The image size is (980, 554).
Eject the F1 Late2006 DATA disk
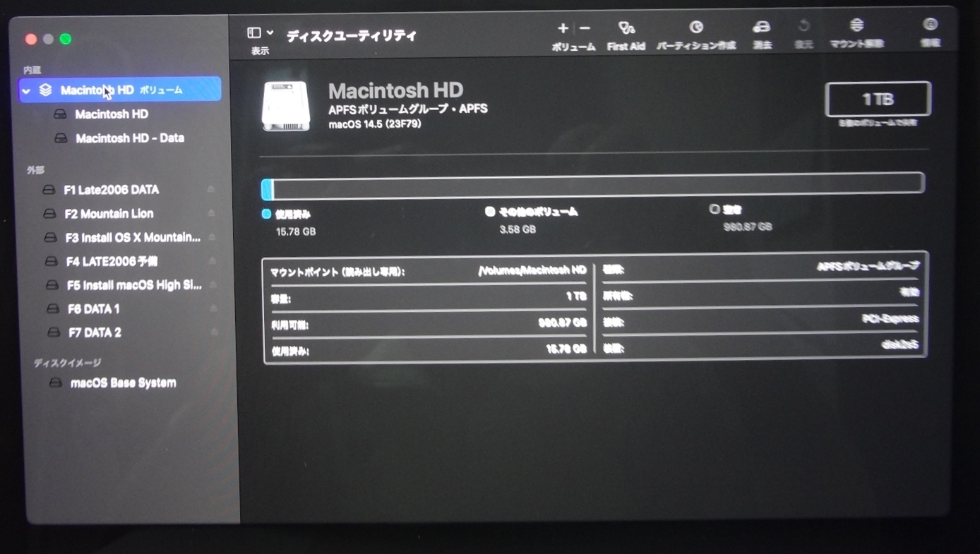tap(210, 190)
